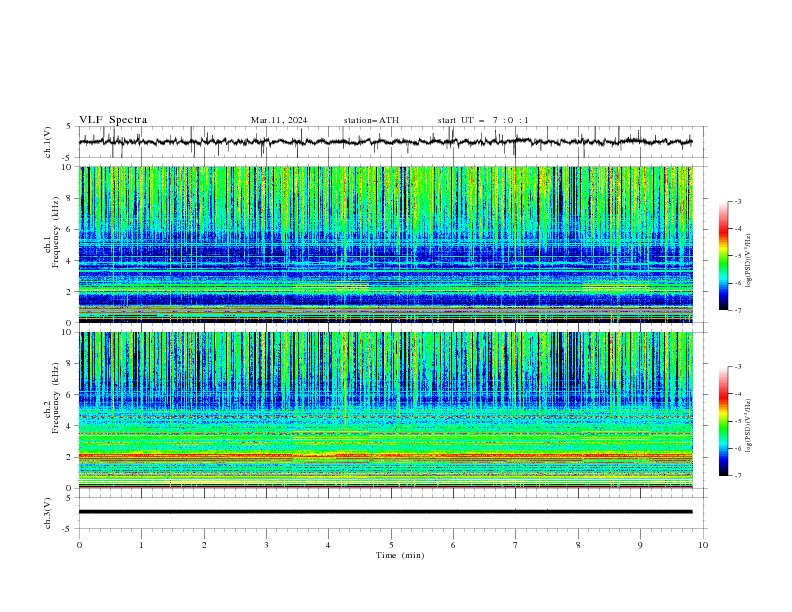Screen dimensions: 792x612
Task: Click the 'ch.1(V)' waveform axis label
Action: 47,142
